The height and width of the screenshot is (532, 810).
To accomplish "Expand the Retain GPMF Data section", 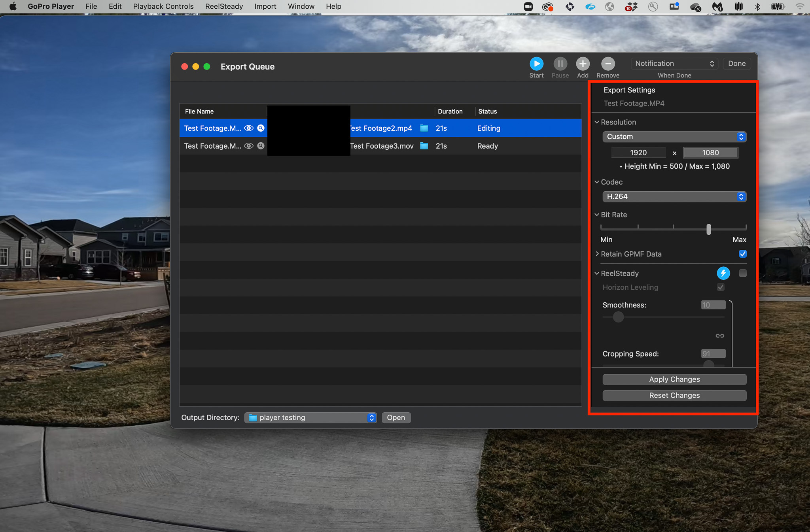I will [597, 254].
